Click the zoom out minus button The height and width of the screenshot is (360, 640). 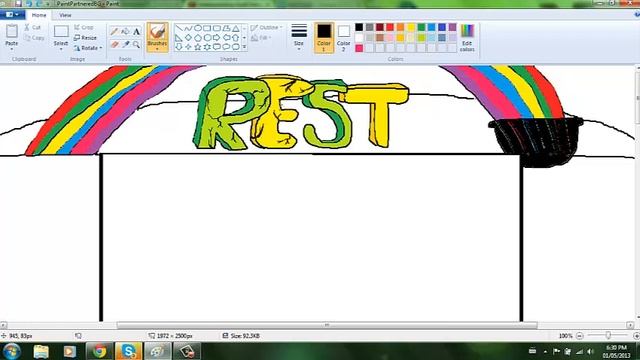click(x=580, y=336)
